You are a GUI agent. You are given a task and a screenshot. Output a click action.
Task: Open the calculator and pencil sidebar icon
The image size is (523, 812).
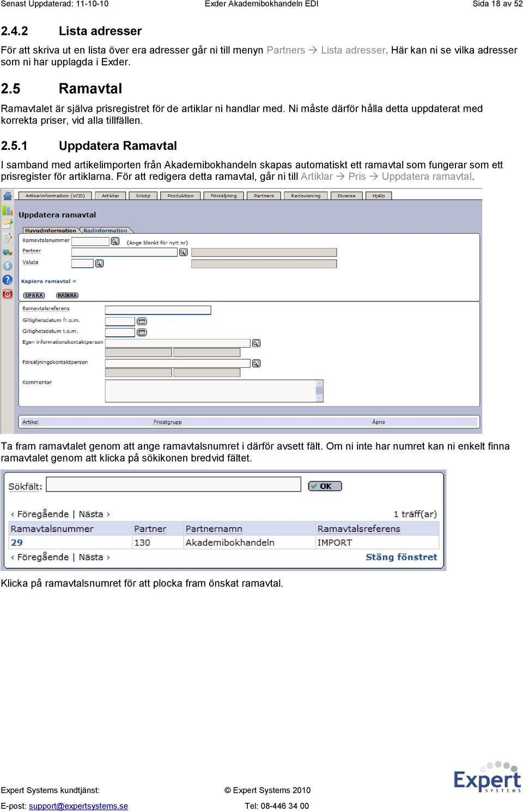tap(8, 238)
